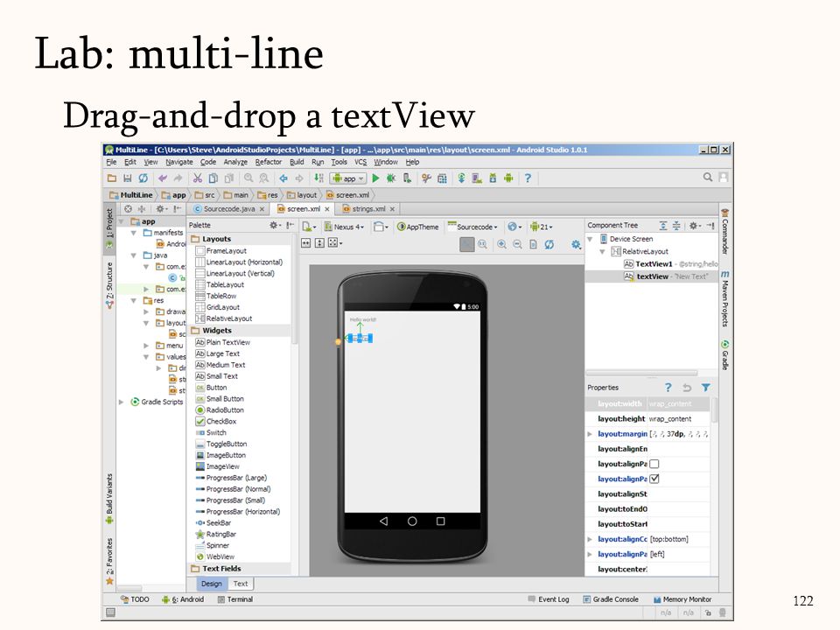The image size is (840, 630).
Task: Open the app run configuration dropdown
Action: pyautogui.click(x=348, y=178)
